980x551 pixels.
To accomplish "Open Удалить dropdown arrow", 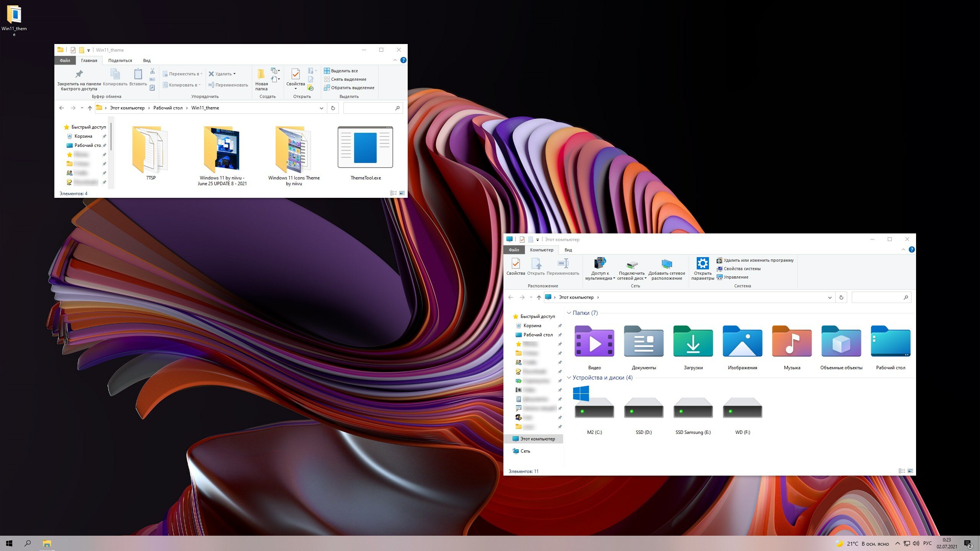I will (234, 74).
